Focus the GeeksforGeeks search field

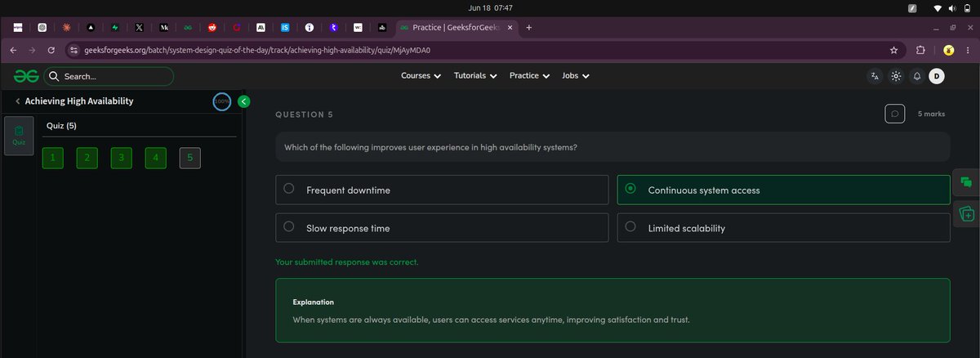[109, 76]
